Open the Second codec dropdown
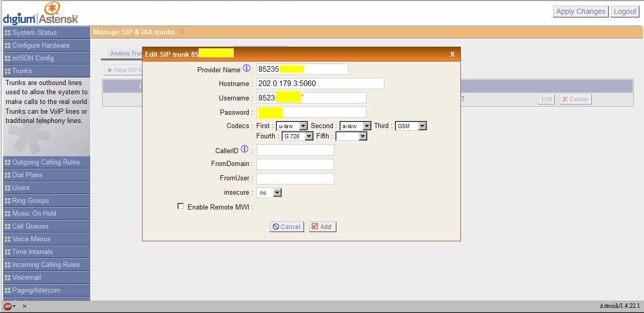 click(x=355, y=126)
